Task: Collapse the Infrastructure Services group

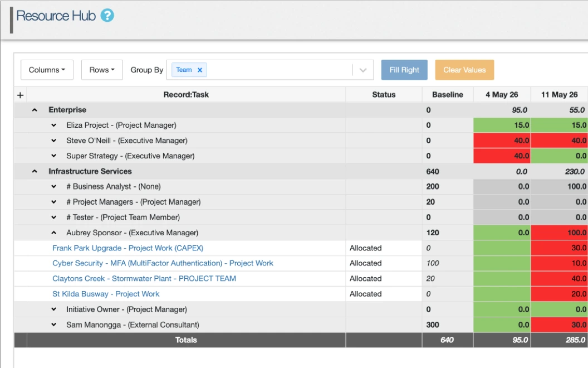Action: (x=35, y=171)
